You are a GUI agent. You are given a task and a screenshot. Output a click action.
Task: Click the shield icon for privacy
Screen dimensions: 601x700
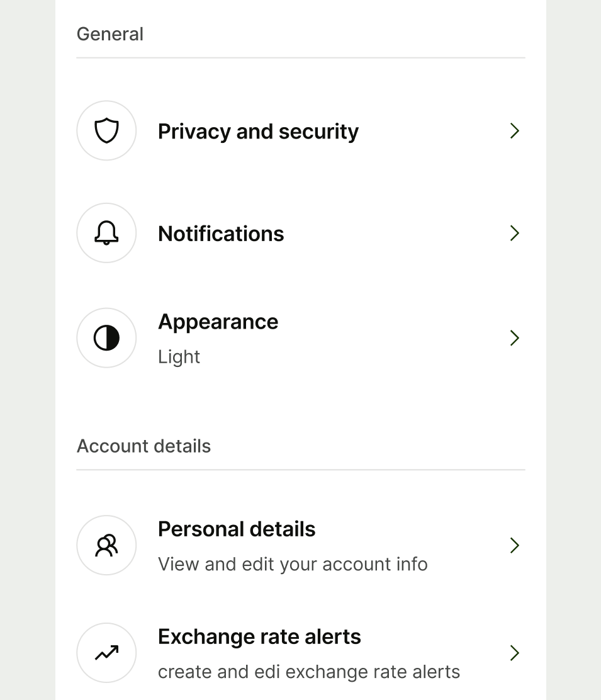106,131
